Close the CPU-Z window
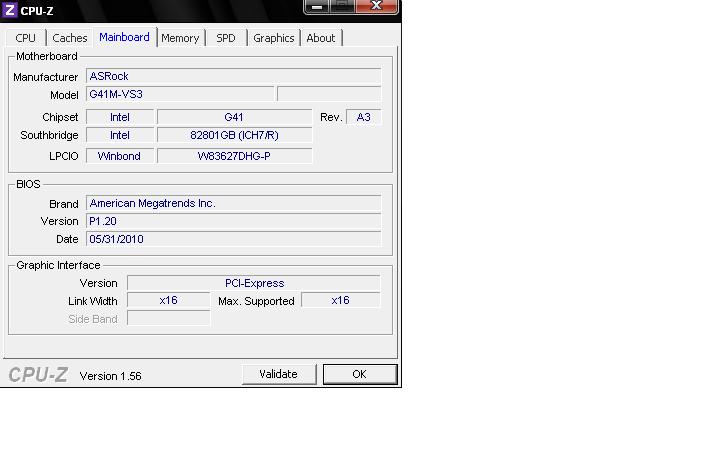Image resolution: width=720 pixels, height=450 pixels. click(x=377, y=6)
